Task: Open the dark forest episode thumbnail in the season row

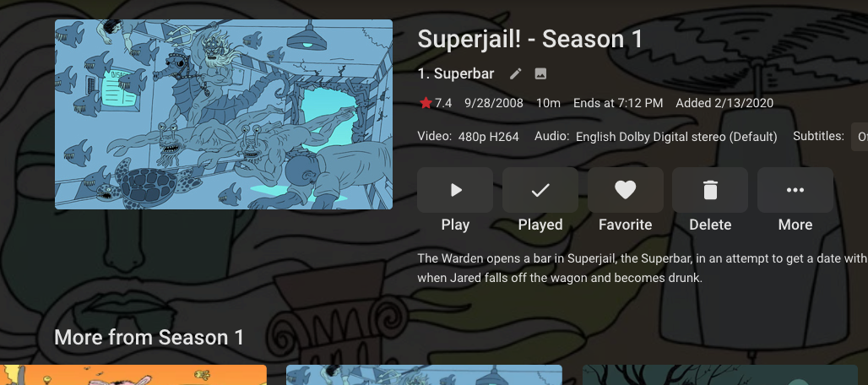Action: (x=719, y=375)
